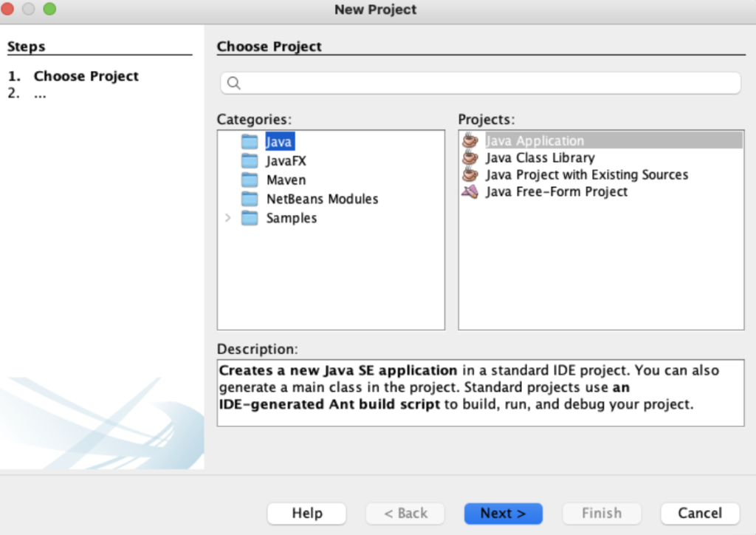Click the Choose Project step
Viewport: 756px width, 535px height.
[86, 76]
